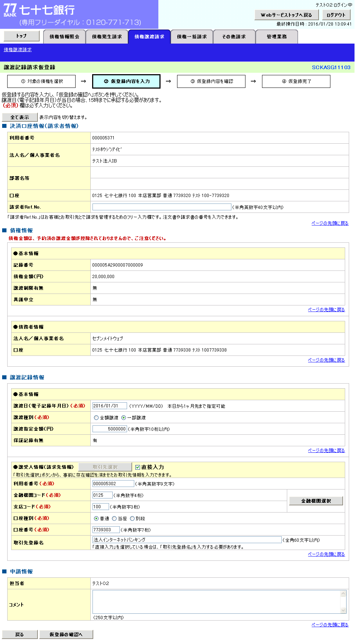Viewport: 361px width, 644px height.
Task: Focus the 譲渡指定金額 input field
Action: 110,429
